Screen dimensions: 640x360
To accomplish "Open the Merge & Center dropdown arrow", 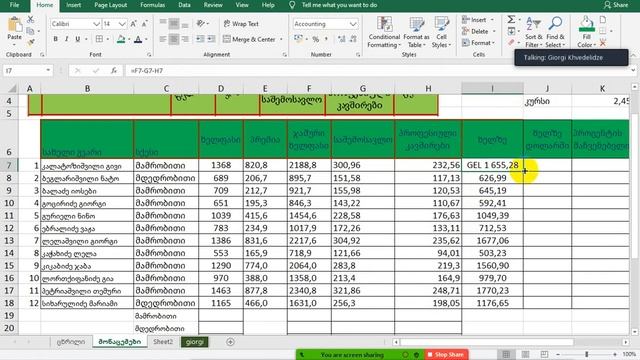I will point(281,39).
